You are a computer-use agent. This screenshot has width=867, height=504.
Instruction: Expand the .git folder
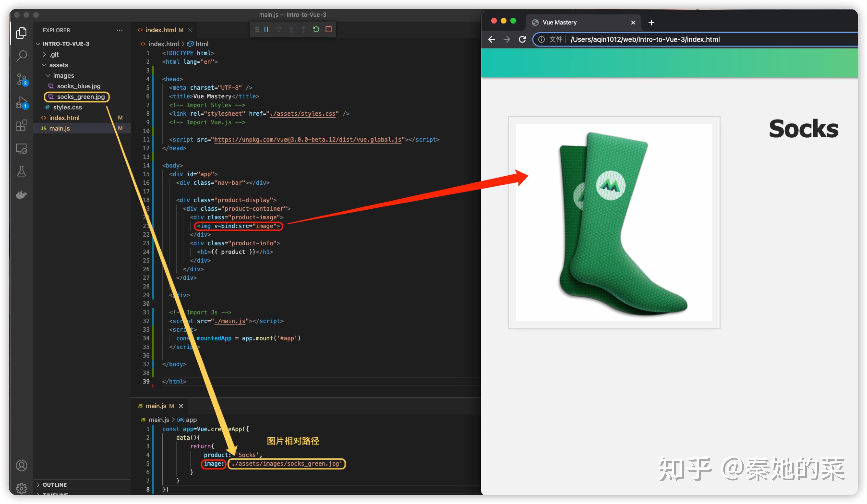[54, 54]
